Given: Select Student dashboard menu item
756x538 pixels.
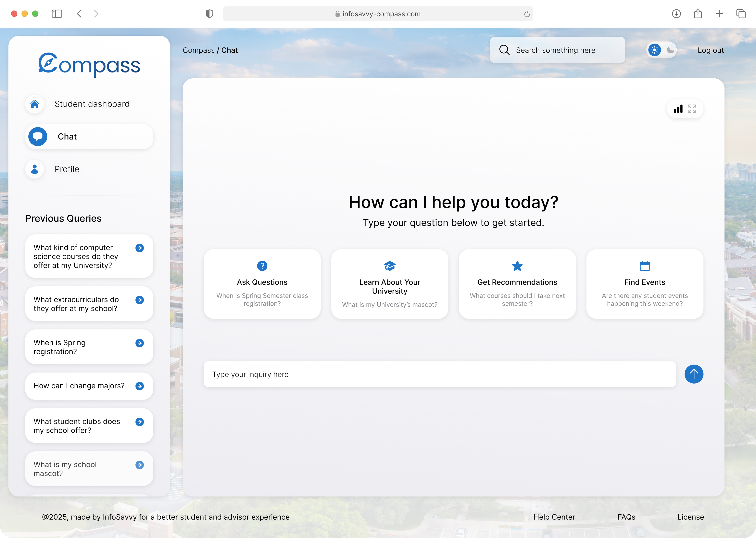Looking at the screenshot, I should 89,104.
